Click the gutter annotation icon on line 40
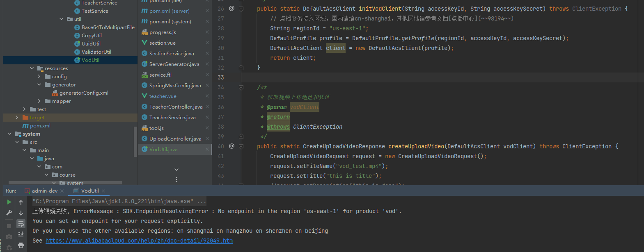644x252 pixels. [x=231, y=146]
